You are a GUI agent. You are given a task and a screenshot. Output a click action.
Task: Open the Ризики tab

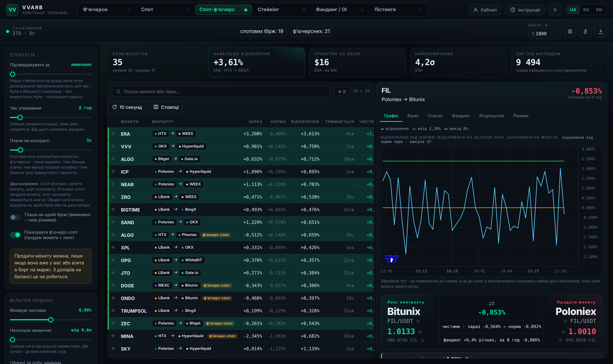pos(521,116)
